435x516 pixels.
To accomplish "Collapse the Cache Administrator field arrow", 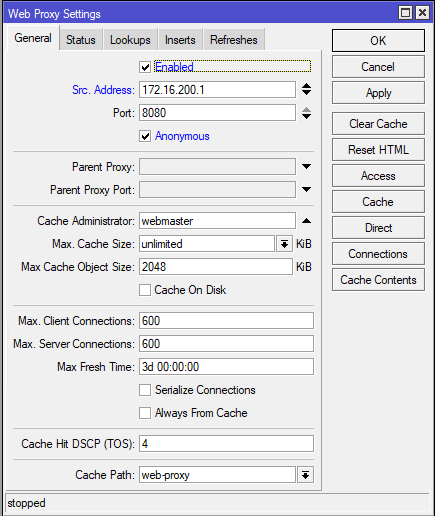I will pos(306,221).
